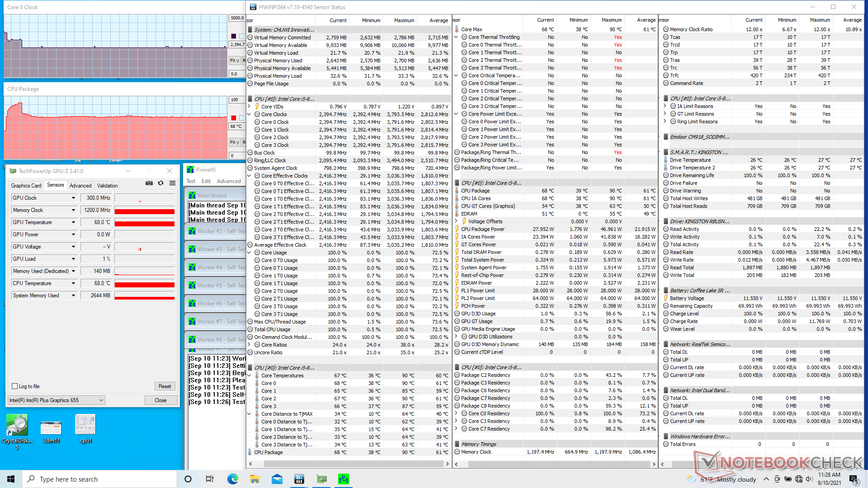Open Prime95 Edit menu
The height and width of the screenshot is (488, 868).
206,181
